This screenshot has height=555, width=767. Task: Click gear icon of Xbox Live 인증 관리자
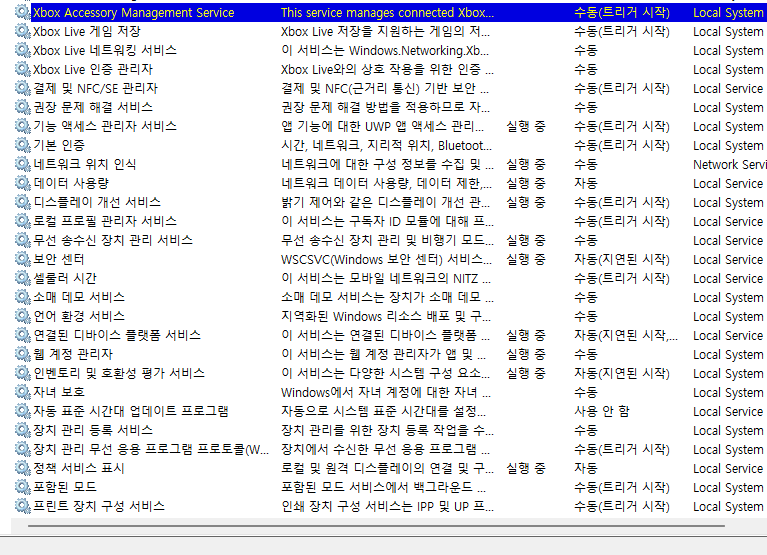coord(23,69)
